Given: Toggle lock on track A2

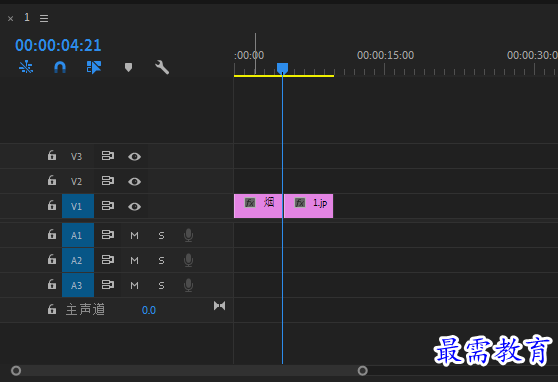Looking at the screenshot, I should 52,260.
